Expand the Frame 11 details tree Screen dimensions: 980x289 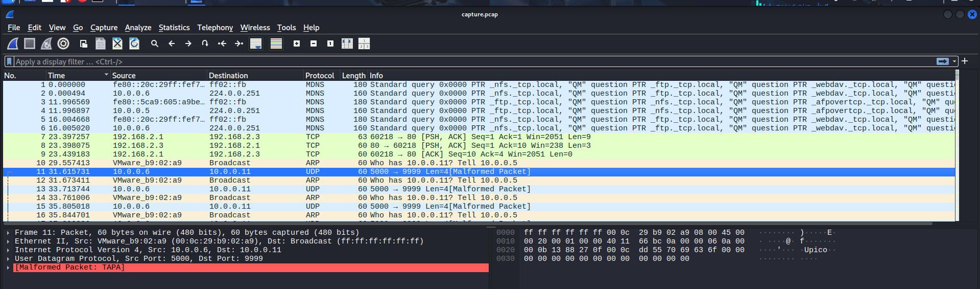click(x=8, y=233)
